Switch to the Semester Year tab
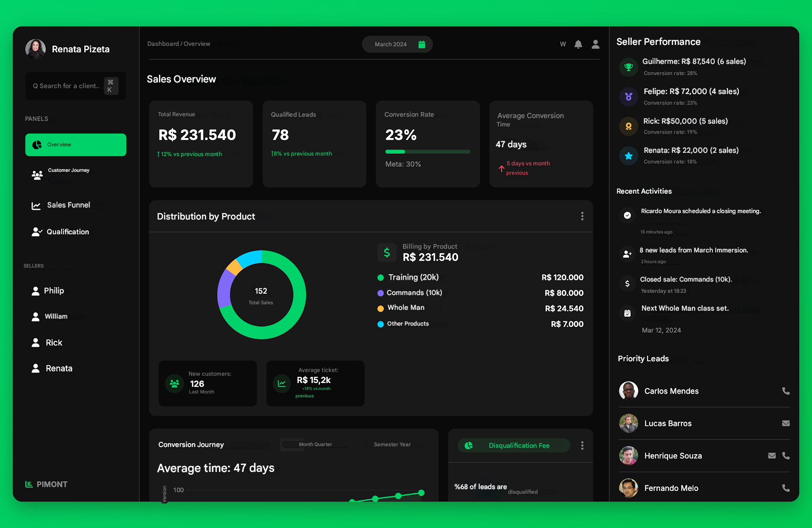 point(392,444)
